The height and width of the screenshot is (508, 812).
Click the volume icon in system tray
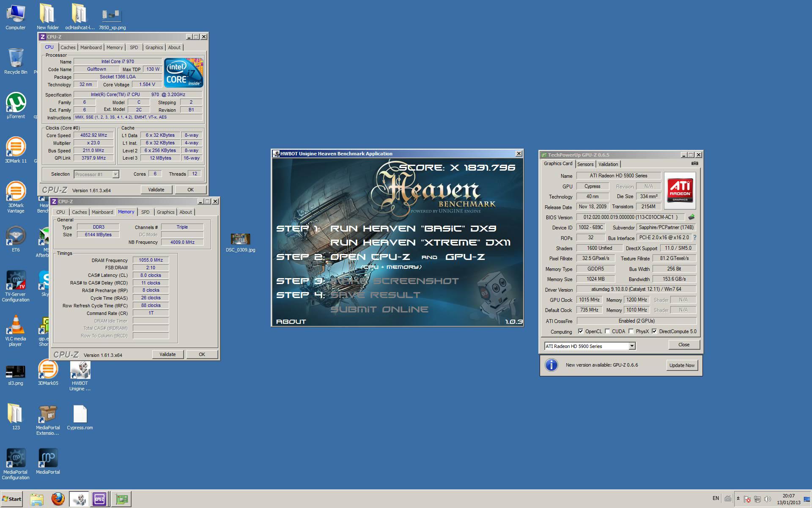click(x=768, y=499)
